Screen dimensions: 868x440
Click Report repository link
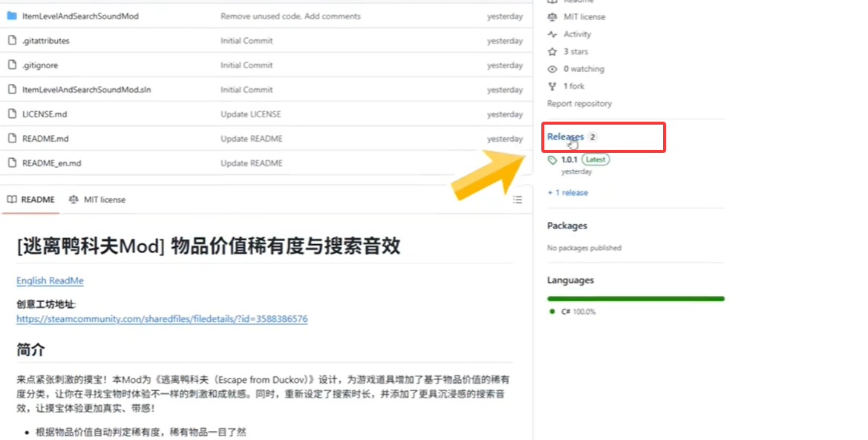(x=579, y=104)
